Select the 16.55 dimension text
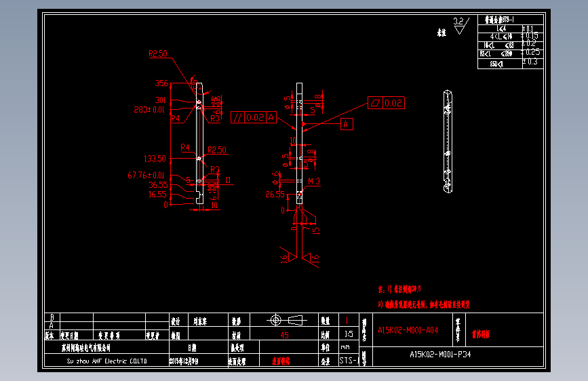Screen dimensions: 588x381 157,195
